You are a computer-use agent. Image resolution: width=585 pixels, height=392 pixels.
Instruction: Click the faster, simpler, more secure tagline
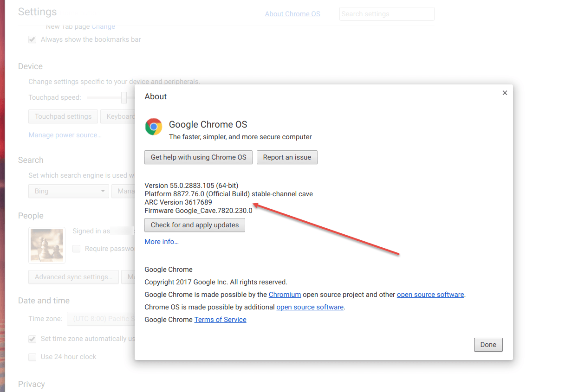(x=240, y=137)
